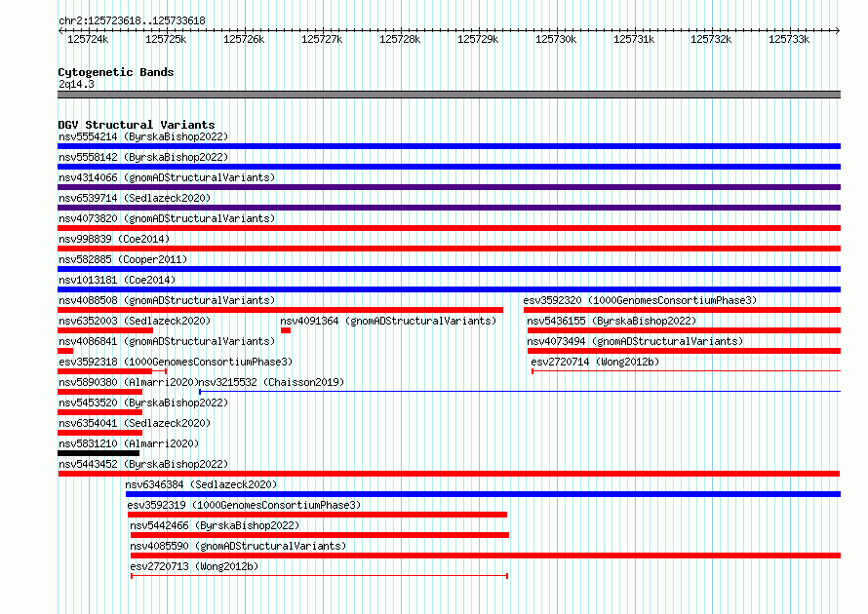The height and width of the screenshot is (614, 868).
Task: Open variant nsv4073820 (gnomADStructuralVariants)
Action: [x=167, y=218]
